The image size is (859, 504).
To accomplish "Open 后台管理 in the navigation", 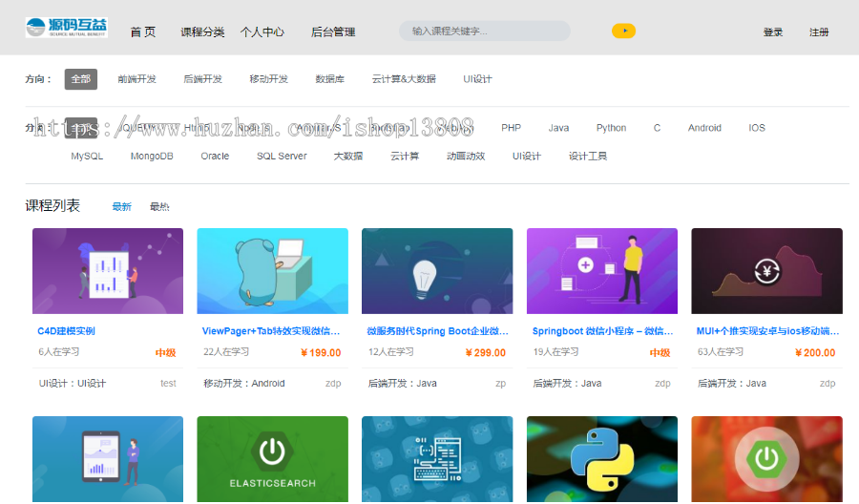I will 333,32.
